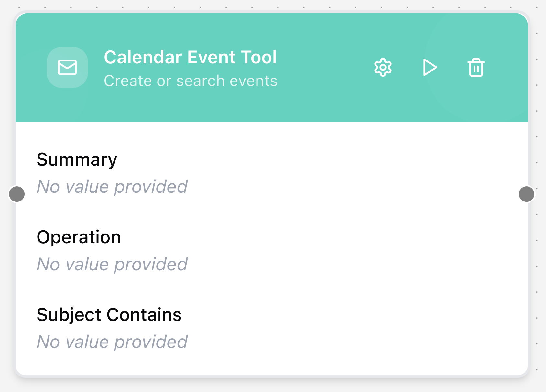Click the left input connection handle
This screenshot has width=546, height=392.
point(17,194)
